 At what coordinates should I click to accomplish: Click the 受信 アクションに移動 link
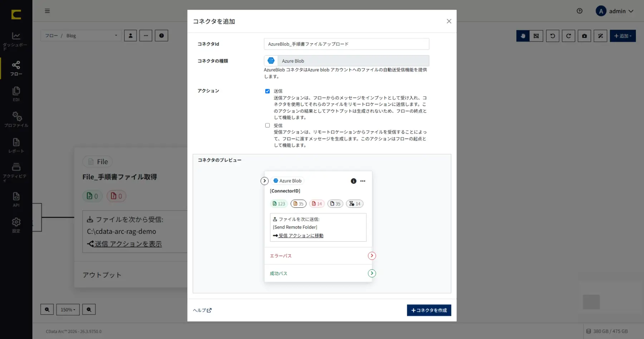coord(301,236)
